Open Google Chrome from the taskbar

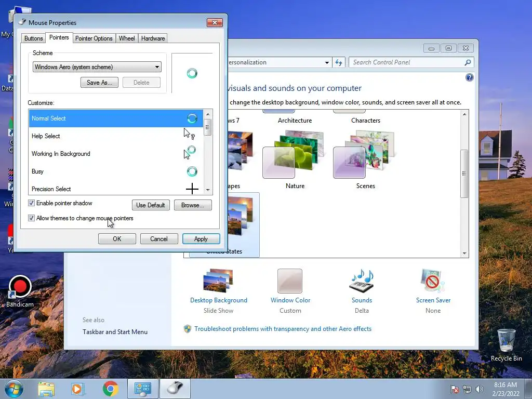pyautogui.click(x=110, y=389)
